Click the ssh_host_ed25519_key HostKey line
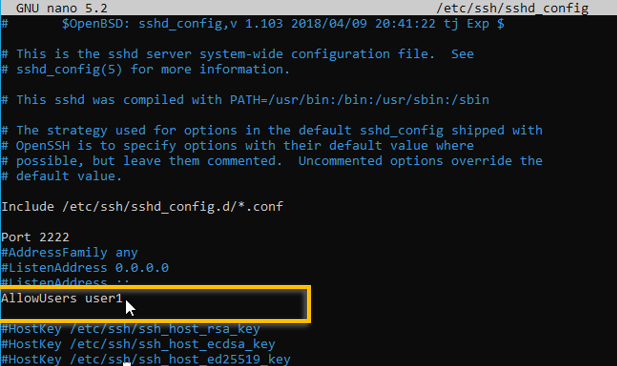617x366 pixels. click(x=146, y=359)
